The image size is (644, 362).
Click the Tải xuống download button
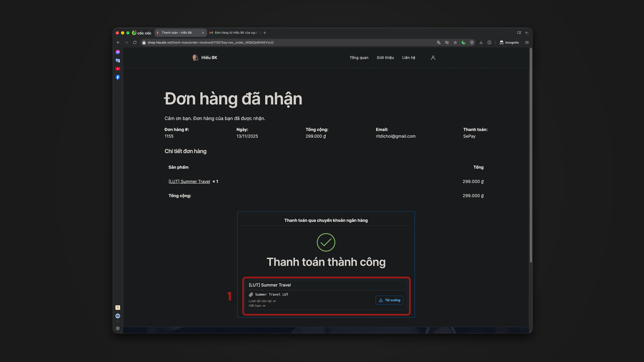pyautogui.click(x=389, y=300)
